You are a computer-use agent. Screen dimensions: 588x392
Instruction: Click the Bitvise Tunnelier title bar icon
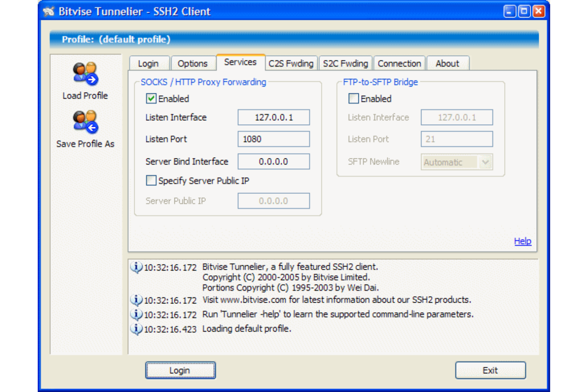click(49, 12)
